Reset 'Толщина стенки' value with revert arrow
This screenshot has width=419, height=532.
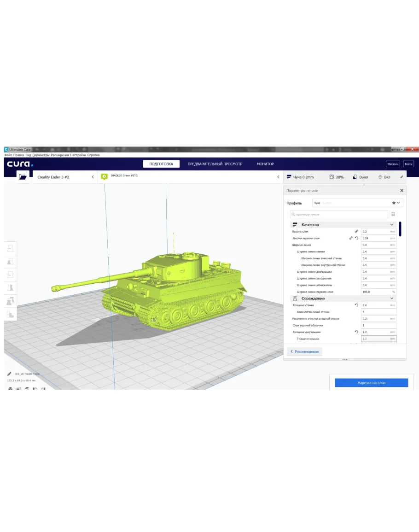click(x=356, y=305)
